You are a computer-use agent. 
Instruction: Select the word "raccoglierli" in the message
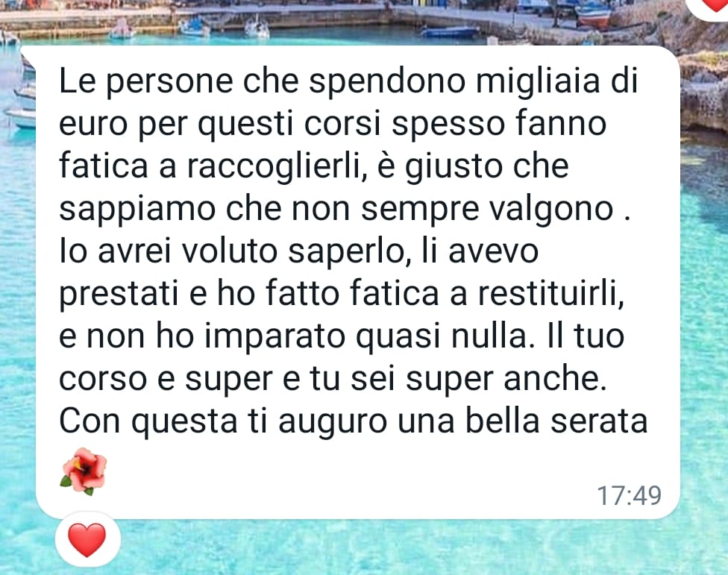click(274, 167)
